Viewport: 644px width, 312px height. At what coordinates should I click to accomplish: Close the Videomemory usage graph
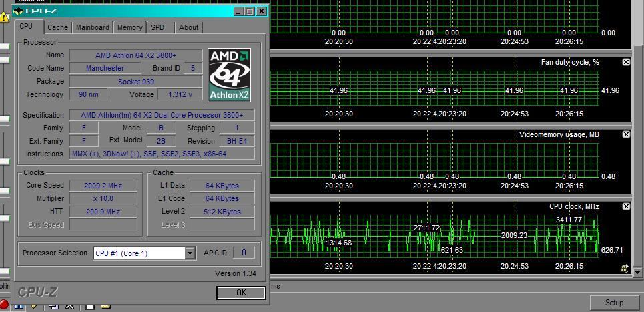[x=625, y=134]
